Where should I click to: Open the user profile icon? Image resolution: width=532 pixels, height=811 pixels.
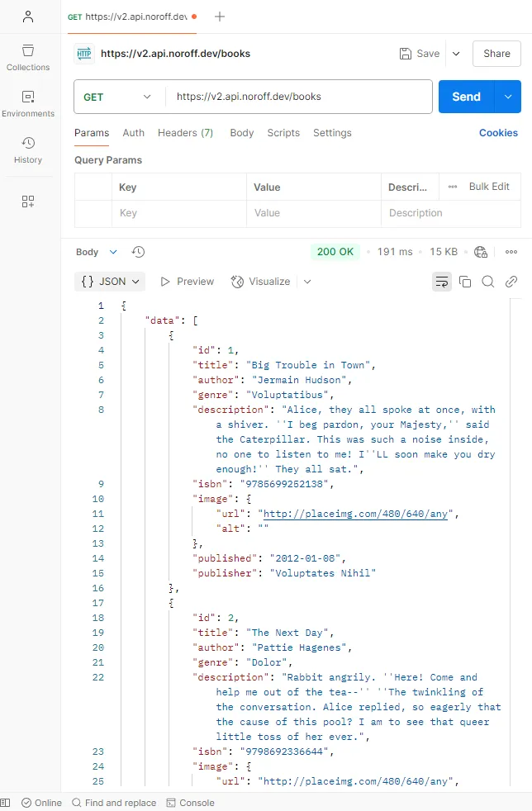click(28, 17)
